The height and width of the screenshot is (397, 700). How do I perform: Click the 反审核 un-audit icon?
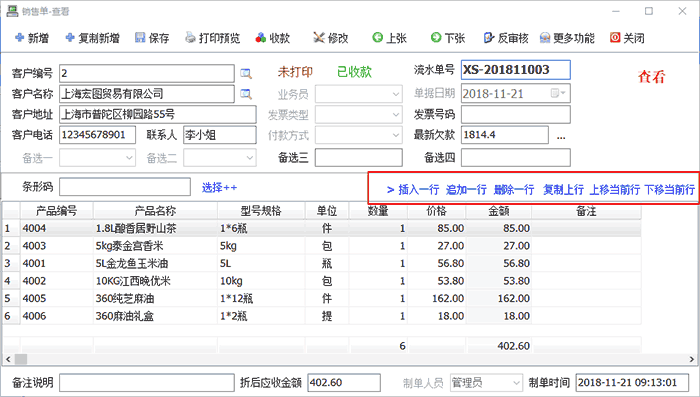click(x=489, y=38)
